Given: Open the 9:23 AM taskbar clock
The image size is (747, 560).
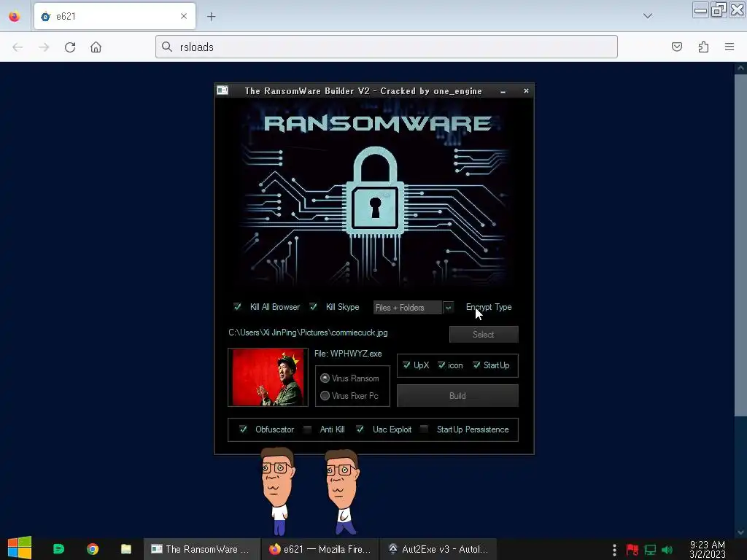Looking at the screenshot, I should 708,549.
